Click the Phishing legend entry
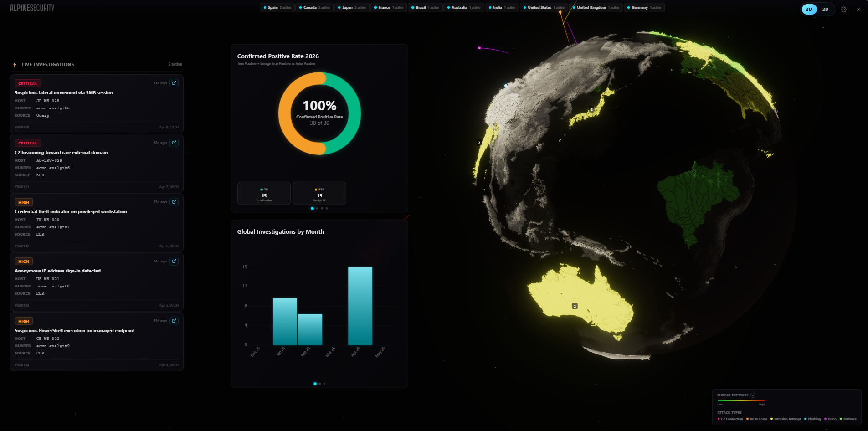Image resolution: width=868 pixels, height=431 pixels. tap(812, 419)
